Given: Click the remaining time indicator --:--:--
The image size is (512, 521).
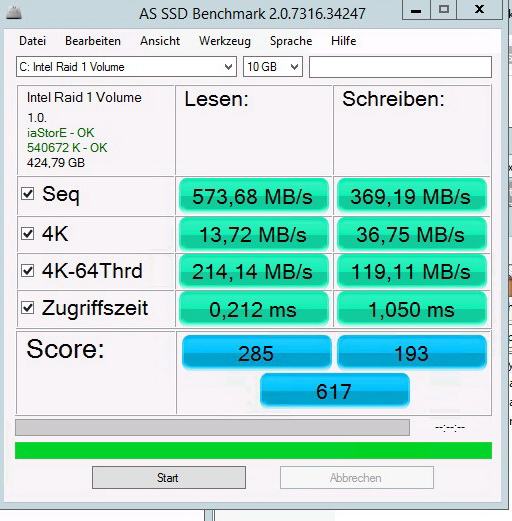Looking at the screenshot, I should [450, 427].
